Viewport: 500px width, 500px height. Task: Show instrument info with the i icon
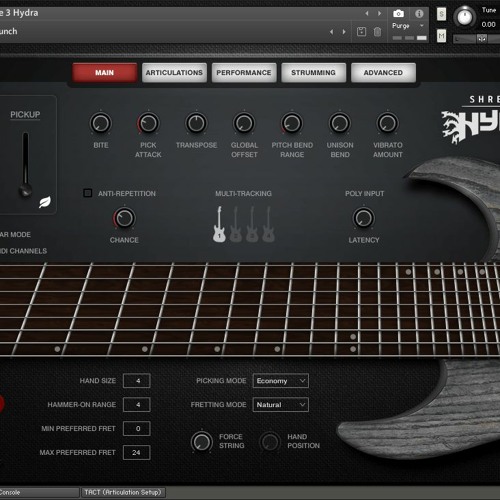pos(419,14)
